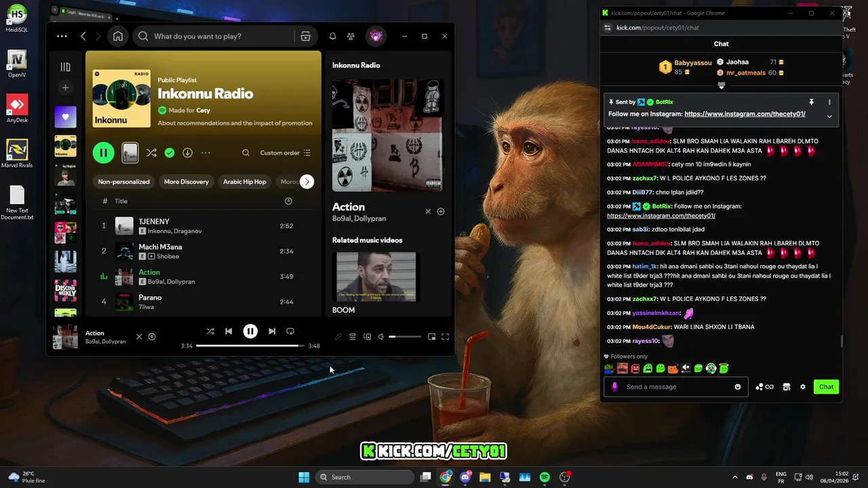Click the taskbar Search box
Image resolution: width=868 pixels, height=488 pixels.
coord(366,477)
